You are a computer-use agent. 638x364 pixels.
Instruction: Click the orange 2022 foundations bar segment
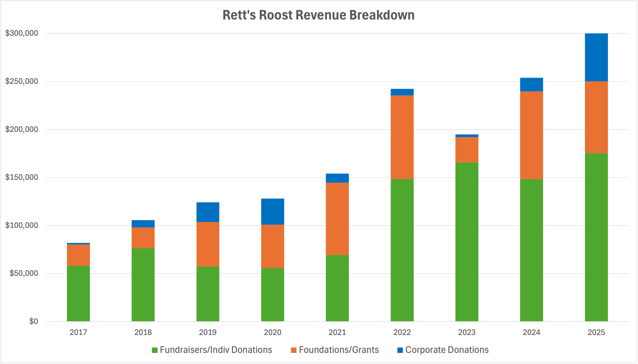tap(402, 137)
